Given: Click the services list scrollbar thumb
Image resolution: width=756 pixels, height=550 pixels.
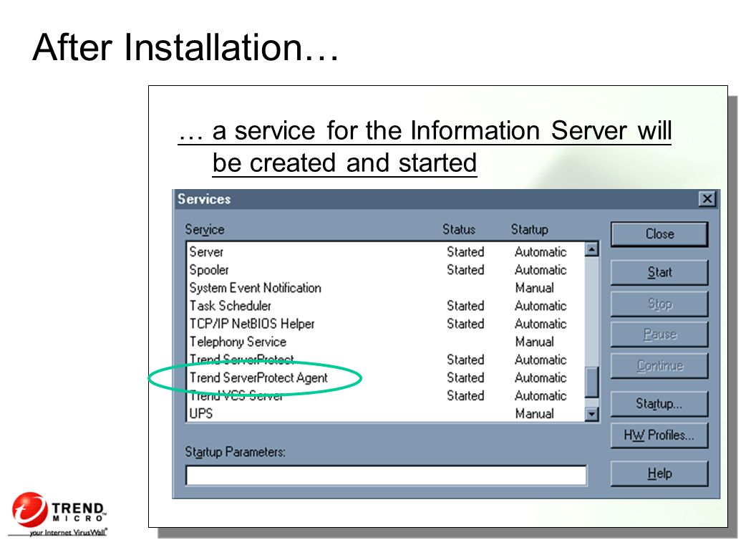Looking at the screenshot, I should click(x=591, y=382).
